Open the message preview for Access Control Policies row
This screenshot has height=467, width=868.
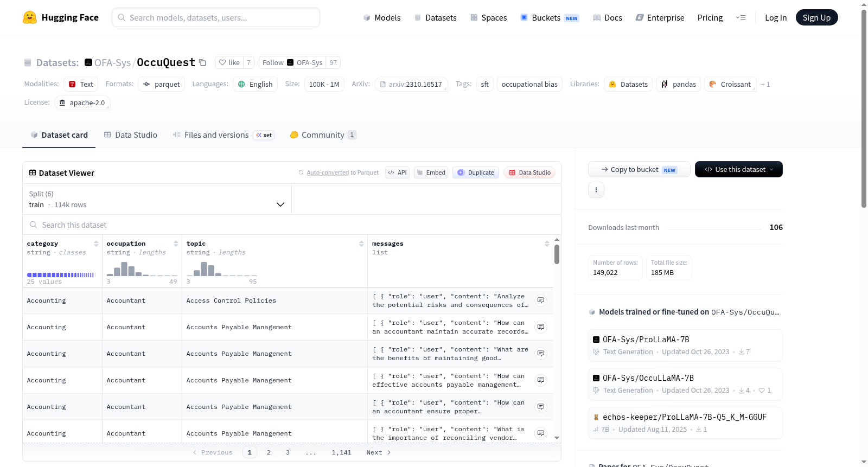pos(541,300)
